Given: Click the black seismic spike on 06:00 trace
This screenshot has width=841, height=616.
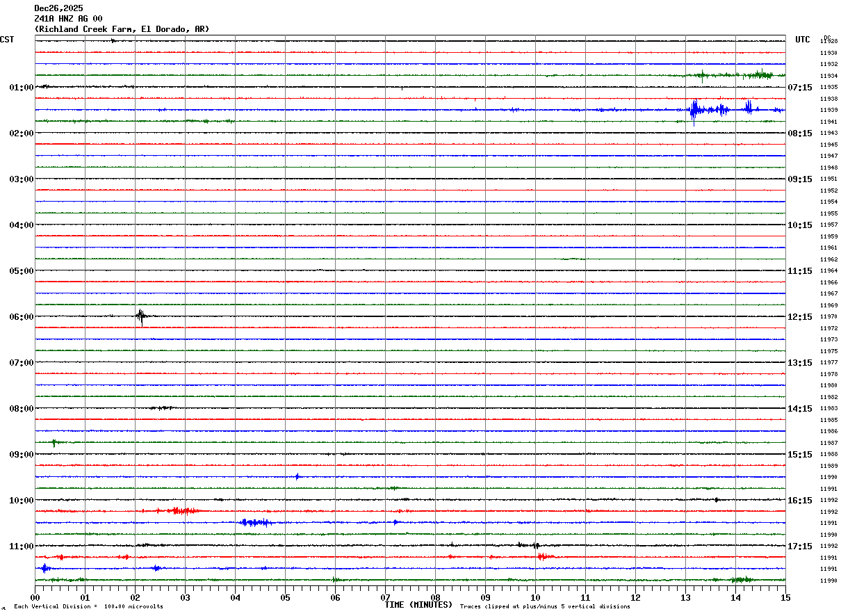Looking at the screenshot, I should tap(141, 316).
